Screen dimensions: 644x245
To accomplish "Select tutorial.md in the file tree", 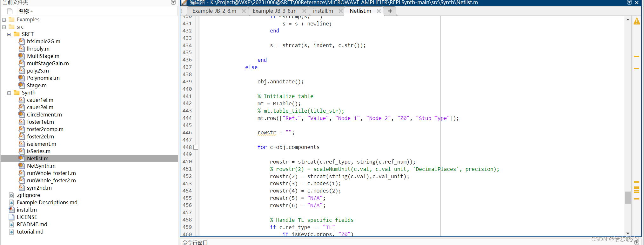I will pos(30,232).
